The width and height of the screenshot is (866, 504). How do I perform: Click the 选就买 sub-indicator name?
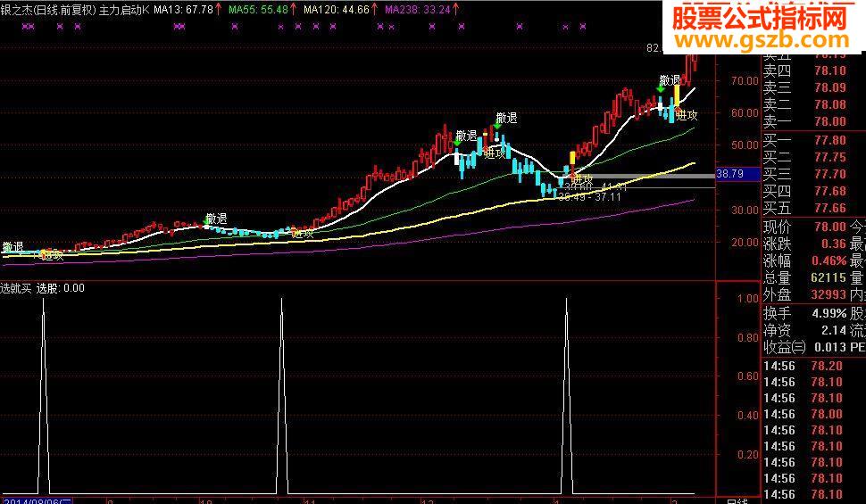click(16, 288)
